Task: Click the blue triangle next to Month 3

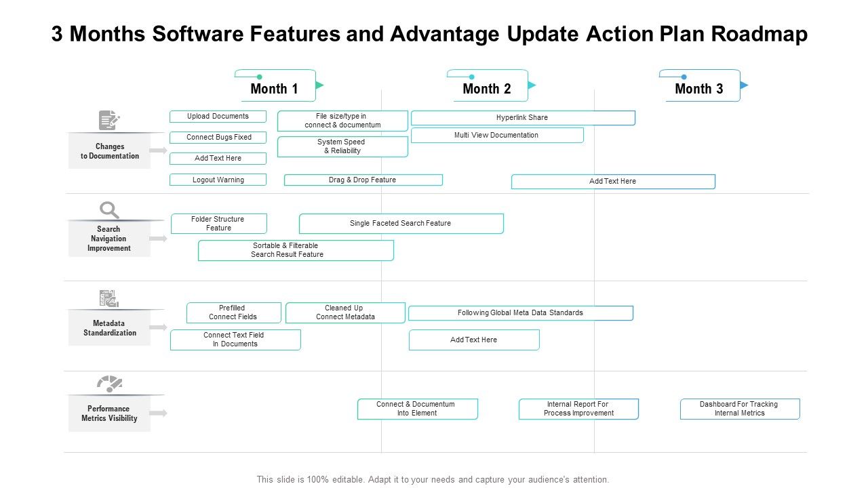Action: click(745, 85)
